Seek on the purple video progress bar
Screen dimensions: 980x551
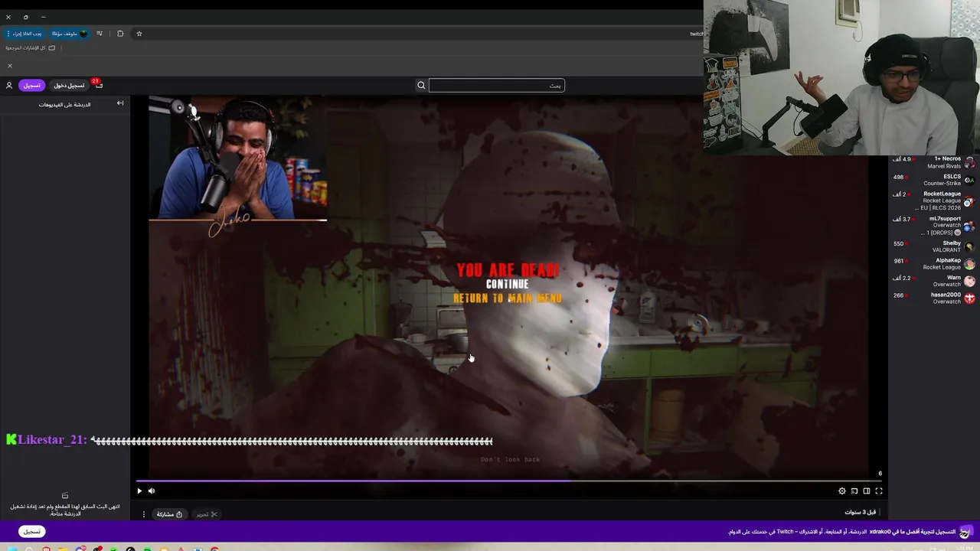(x=509, y=481)
